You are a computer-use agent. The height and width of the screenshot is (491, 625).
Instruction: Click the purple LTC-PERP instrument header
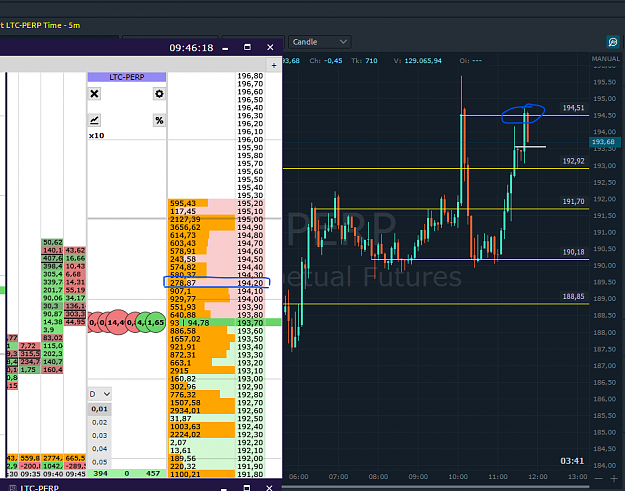pos(127,77)
